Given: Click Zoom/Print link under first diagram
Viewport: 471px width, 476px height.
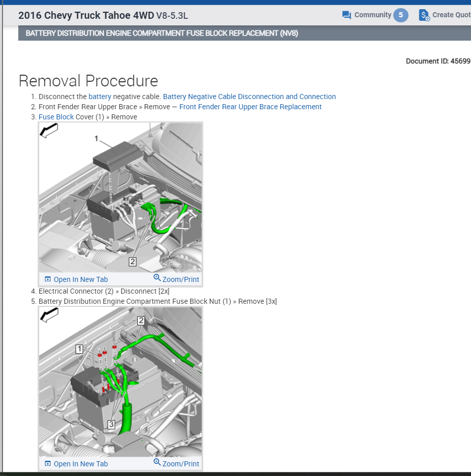Looking at the screenshot, I should (x=181, y=279).
